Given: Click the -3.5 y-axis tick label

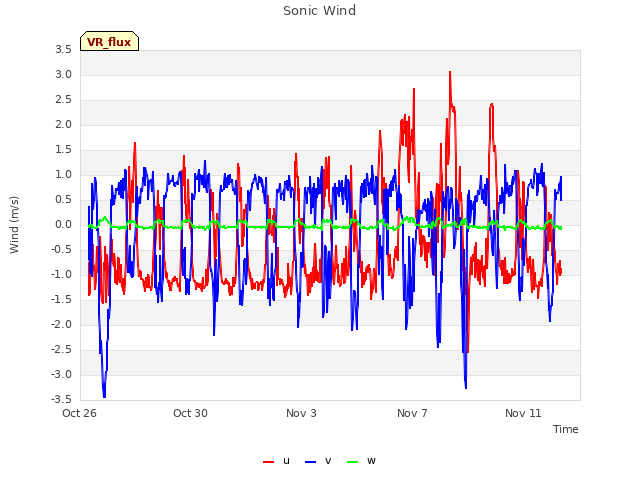Looking at the screenshot, I should click(x=62, y=399).
